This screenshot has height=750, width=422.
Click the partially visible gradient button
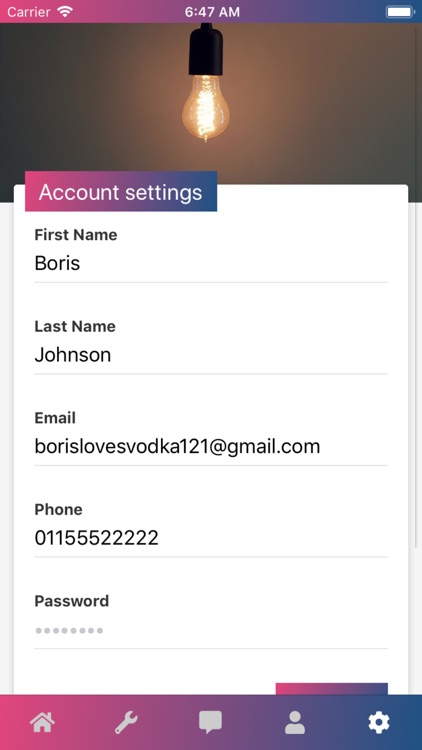tap(332, 689)
